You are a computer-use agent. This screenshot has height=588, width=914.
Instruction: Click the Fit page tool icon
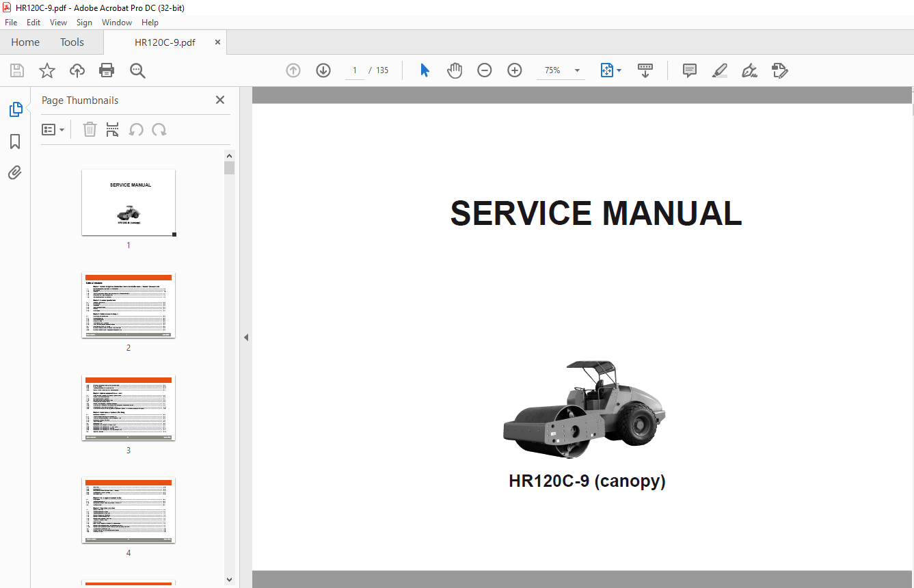coord(606,70)
